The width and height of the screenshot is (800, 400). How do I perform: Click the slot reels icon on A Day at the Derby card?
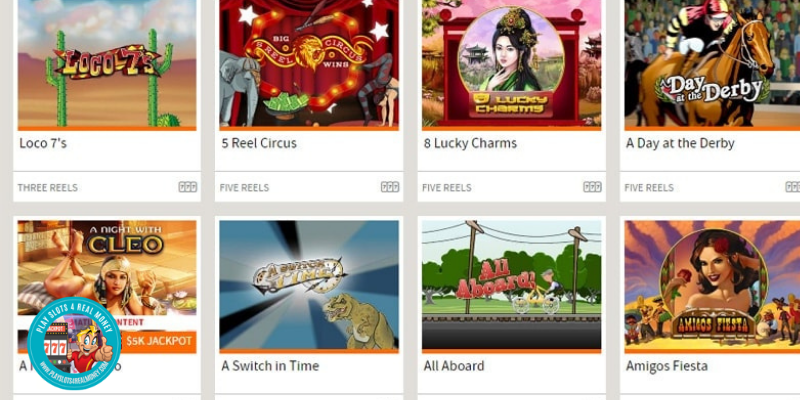click(x=792, y=187)
